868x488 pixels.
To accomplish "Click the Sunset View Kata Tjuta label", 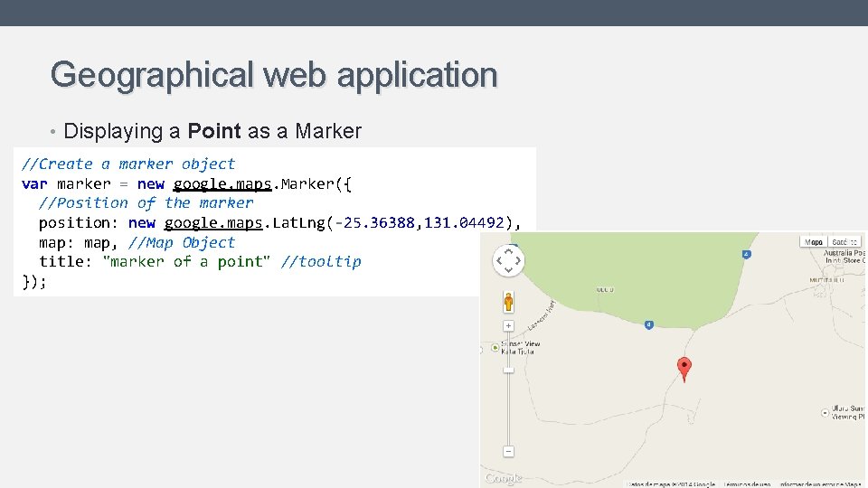I will (521, 347).
